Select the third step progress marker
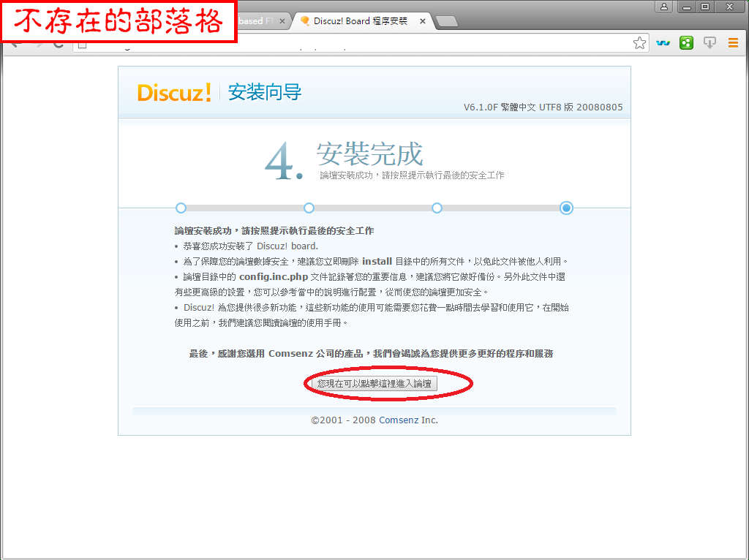This screenshot has height=560, width=749. point(437,208)
